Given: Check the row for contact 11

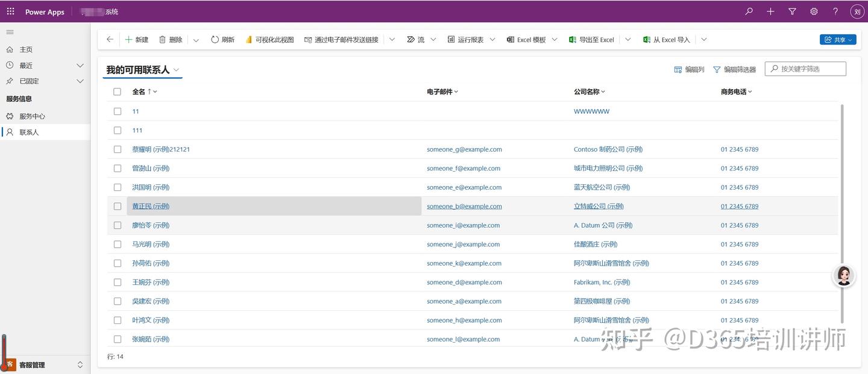Looking at the screenshot, I should tap(117, 111).
